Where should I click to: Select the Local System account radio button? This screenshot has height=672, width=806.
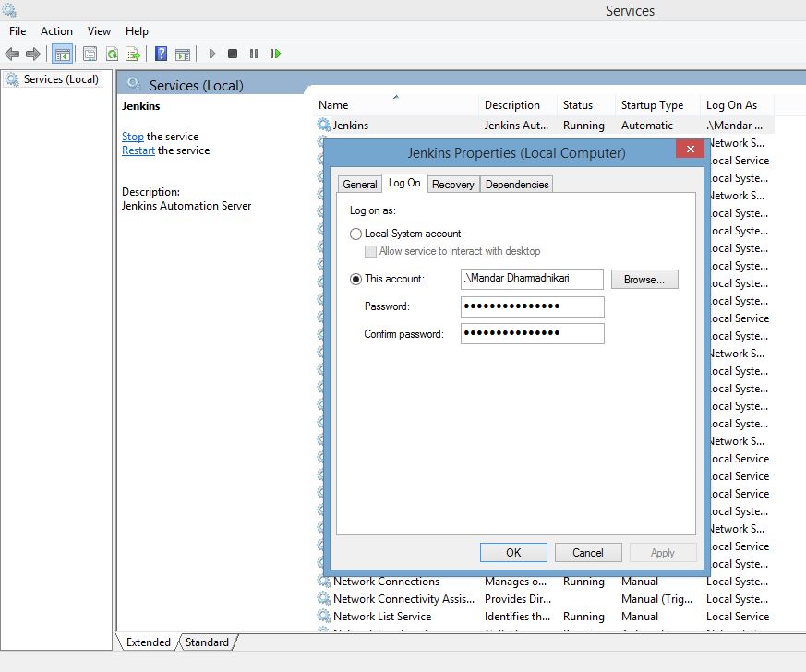355,234
